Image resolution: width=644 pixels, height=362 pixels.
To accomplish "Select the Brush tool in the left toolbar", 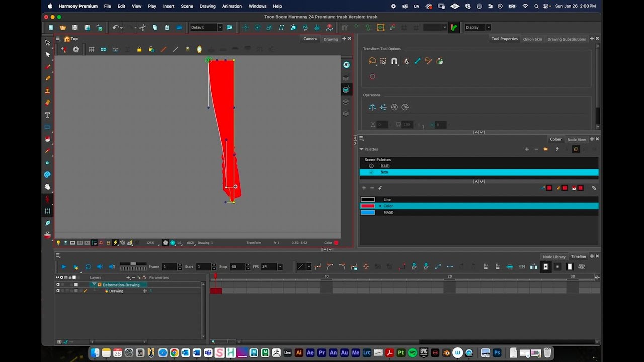I will click(48, 66).
